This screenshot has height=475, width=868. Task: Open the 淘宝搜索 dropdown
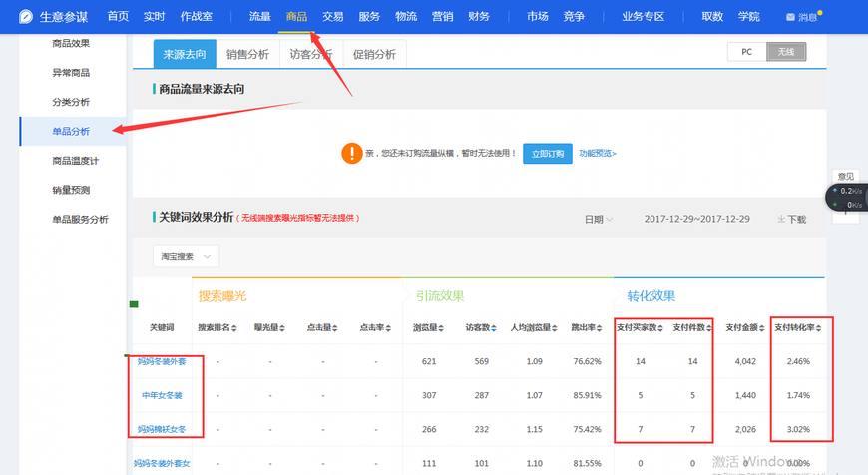tap(186, 256)
